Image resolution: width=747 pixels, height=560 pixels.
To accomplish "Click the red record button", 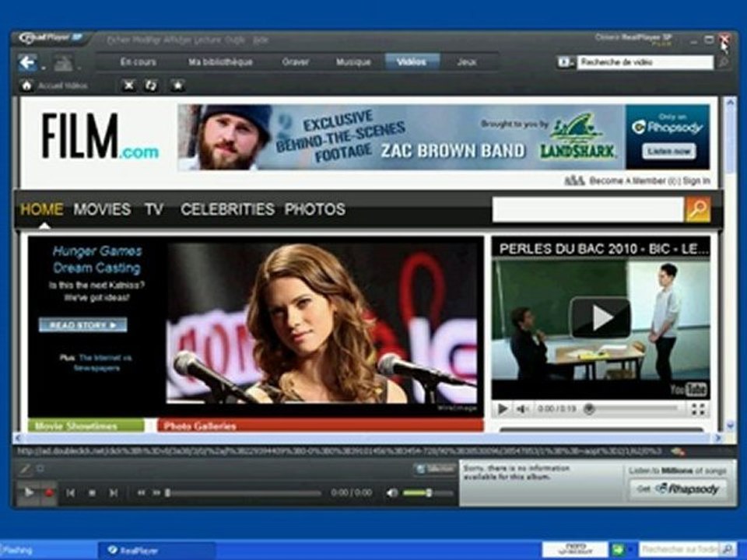I will (48, 492).
